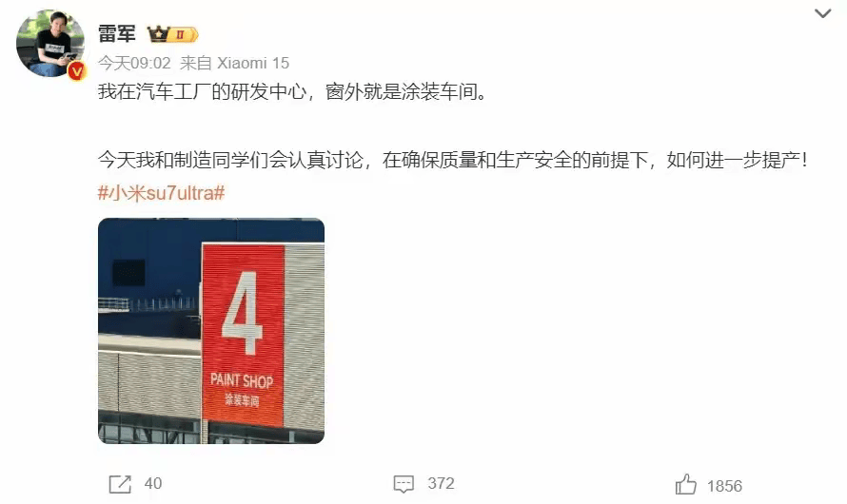Click the orange verified V badge
847x504 pixels.
pyautogui.click(x=76, y=70)
